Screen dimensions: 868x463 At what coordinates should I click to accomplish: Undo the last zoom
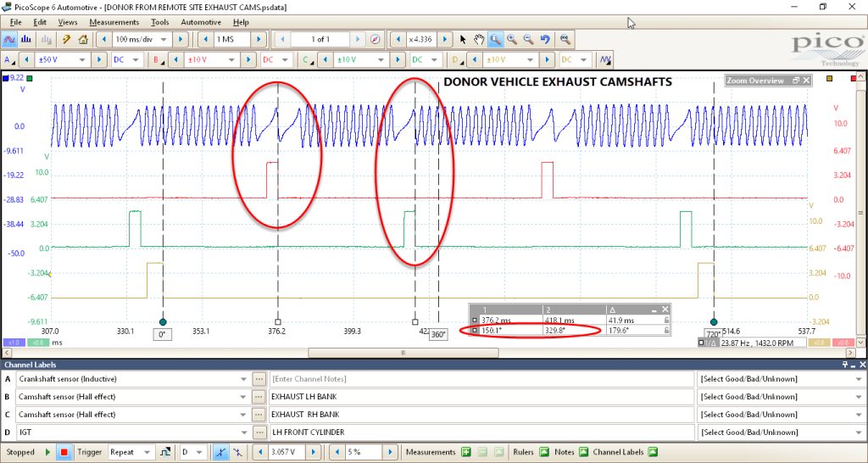pos(545,40)
